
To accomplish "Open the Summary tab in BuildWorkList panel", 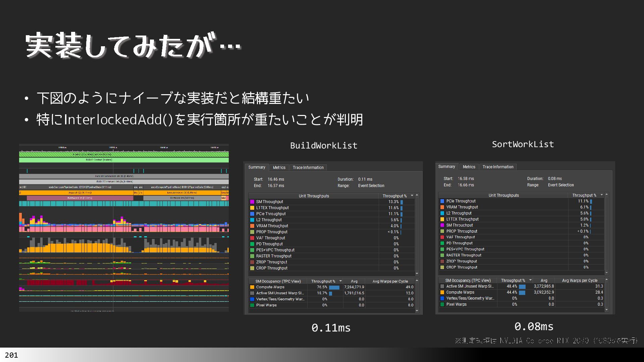I will (x=257, y=167).
